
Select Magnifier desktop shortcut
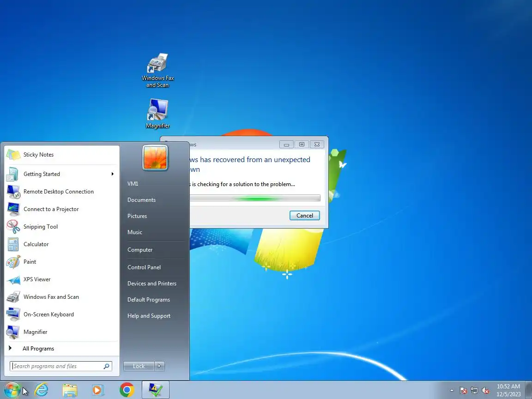[158, 114]
